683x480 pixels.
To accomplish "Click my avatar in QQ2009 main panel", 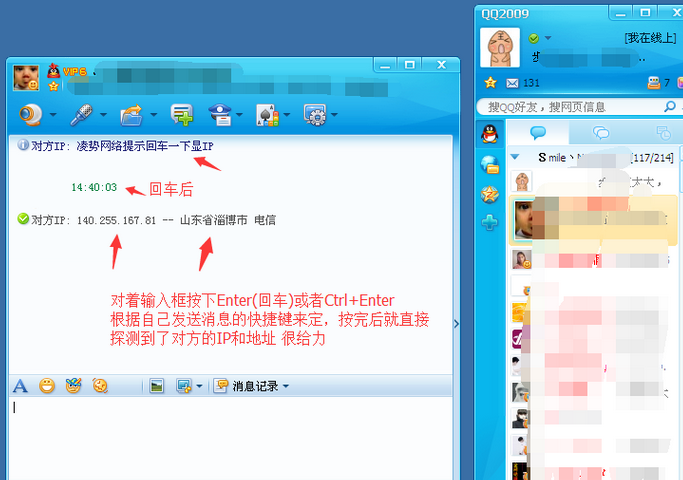I will (x=500, y=47).
